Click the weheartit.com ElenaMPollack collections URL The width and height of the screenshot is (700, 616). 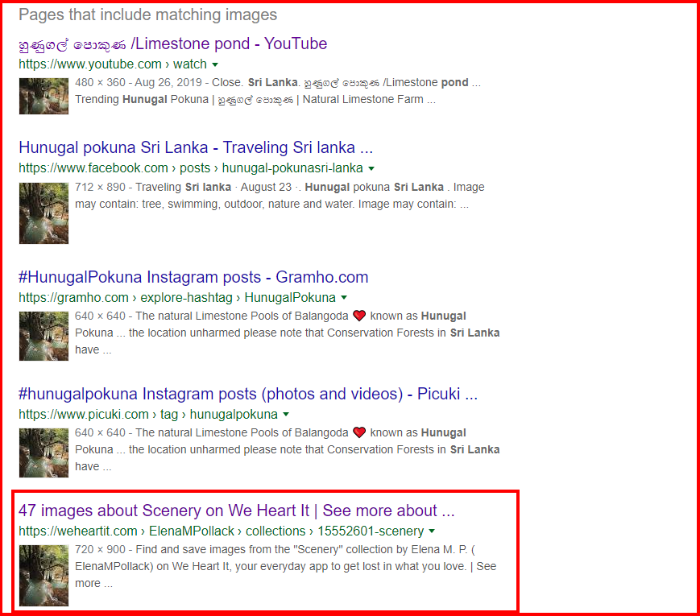click(221, 531)
